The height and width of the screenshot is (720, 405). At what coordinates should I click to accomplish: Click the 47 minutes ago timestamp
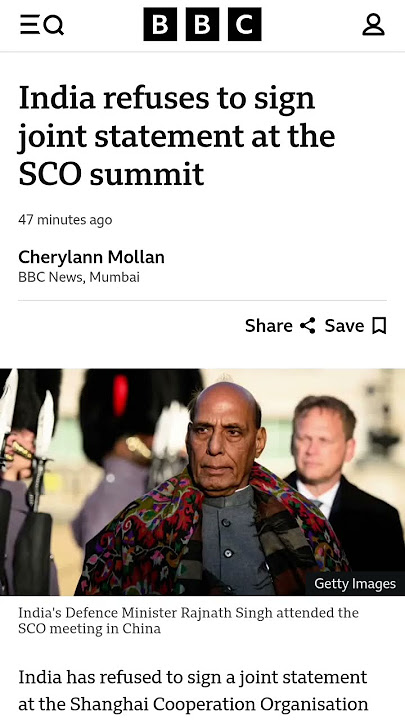tap(65, 219)
